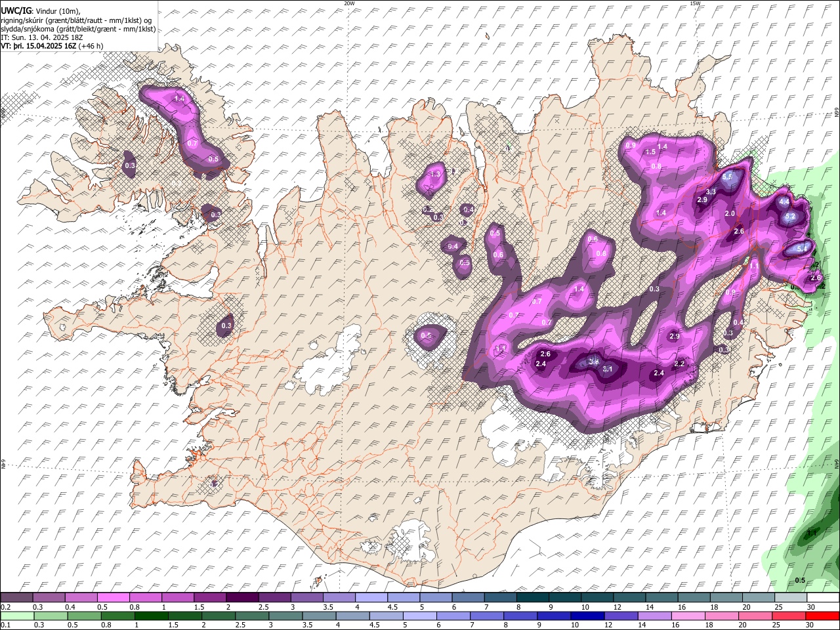840x630 pixels.
Task: Select the 'IT: Sun. 13. 04. 2025 18Z' line
Action: (41, 37)
